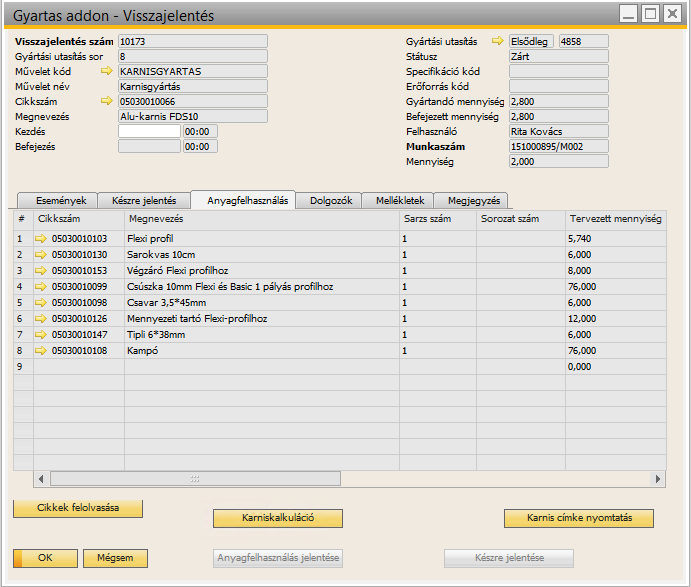Open the Dolgozók tab
The height and width of the screenshot is (587, 691).
(x=329, y=201)
